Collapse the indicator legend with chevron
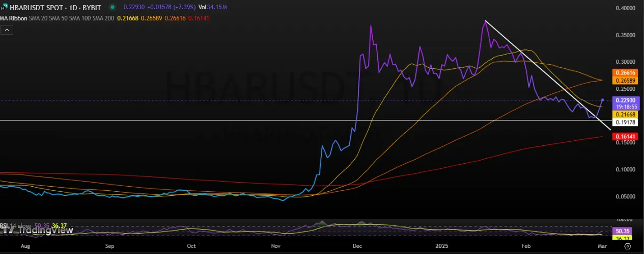Image resolution: width=644 pixels, height=254 pixels. coord(8,30)
